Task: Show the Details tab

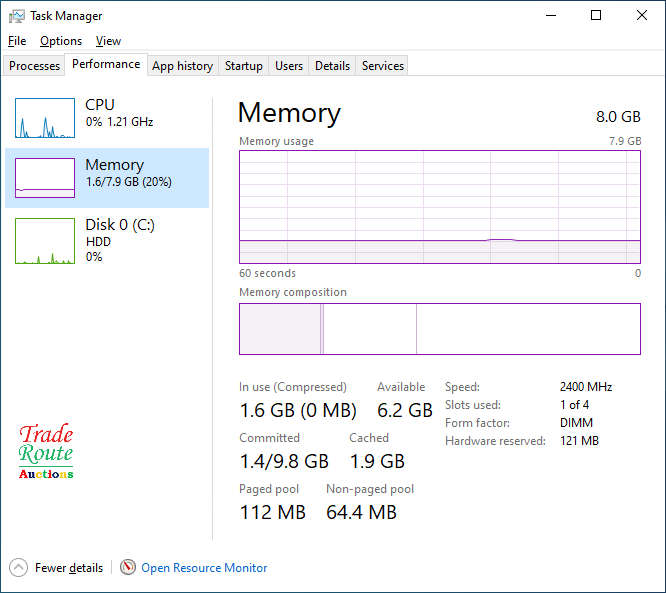Action: pyautogui.click(x=332, y=66)
